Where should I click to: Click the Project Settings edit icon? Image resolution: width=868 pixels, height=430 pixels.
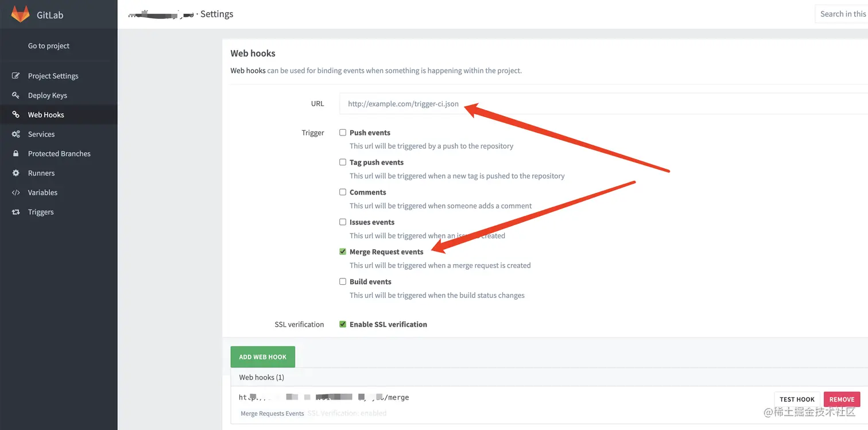tap(16, 76)
